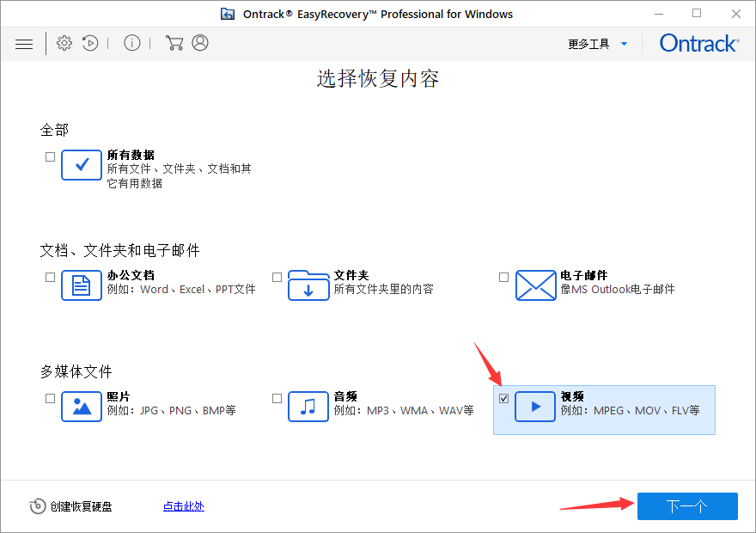The width and height of the screenshot is (756, 533).
Task: Check the 所有数据 checkbox
Action: 50,156
